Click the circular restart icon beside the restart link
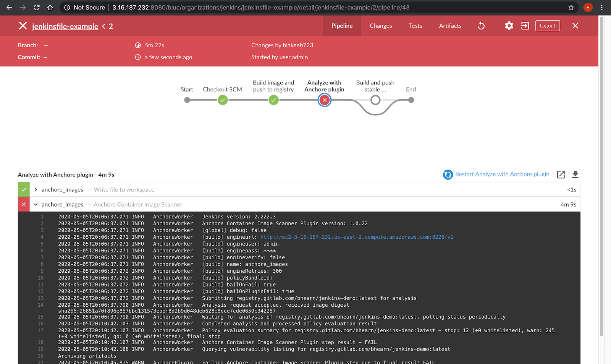Viewport: 611px width, 364px height. [448, 175]
